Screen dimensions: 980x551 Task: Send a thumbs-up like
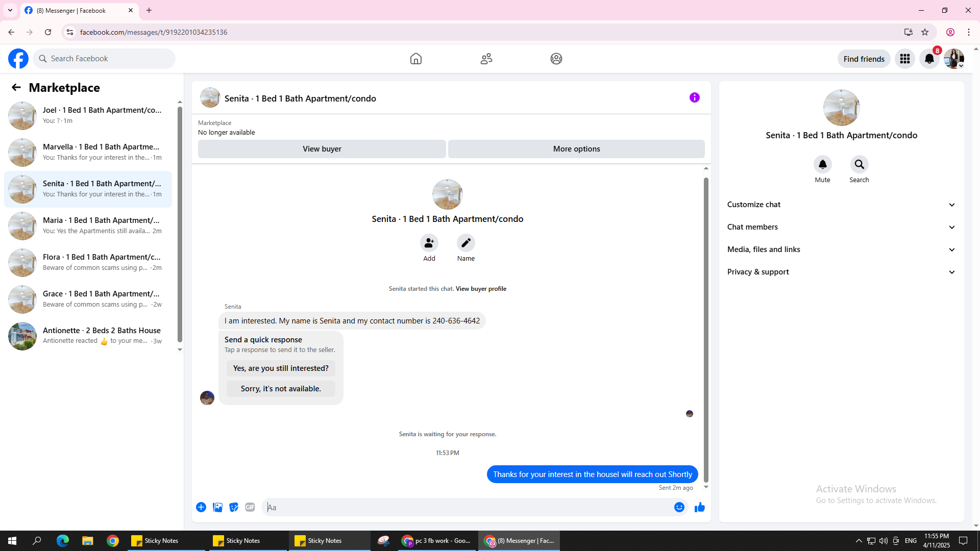click(x=700, y=507)
